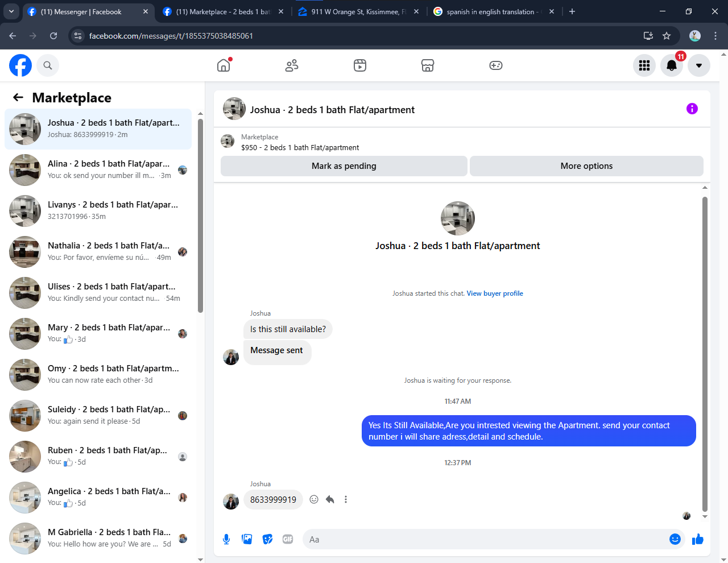This screenshot has height=563, width=728.
Task: Click the "Message sent" bubble
Action: point(277,352)
